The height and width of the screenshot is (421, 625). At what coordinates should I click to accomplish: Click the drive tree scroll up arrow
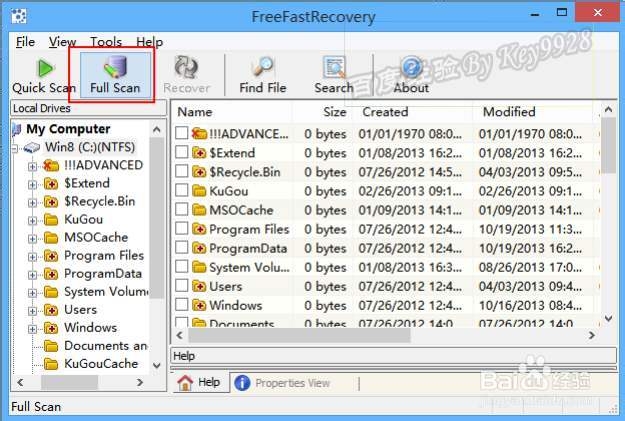pyautogui.click(x=157, y=130)
